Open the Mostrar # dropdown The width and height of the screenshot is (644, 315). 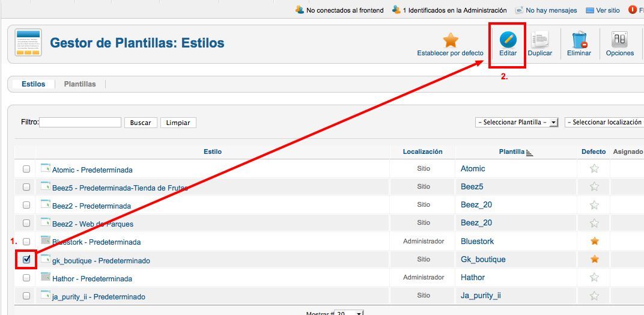[x=349, y=313]
